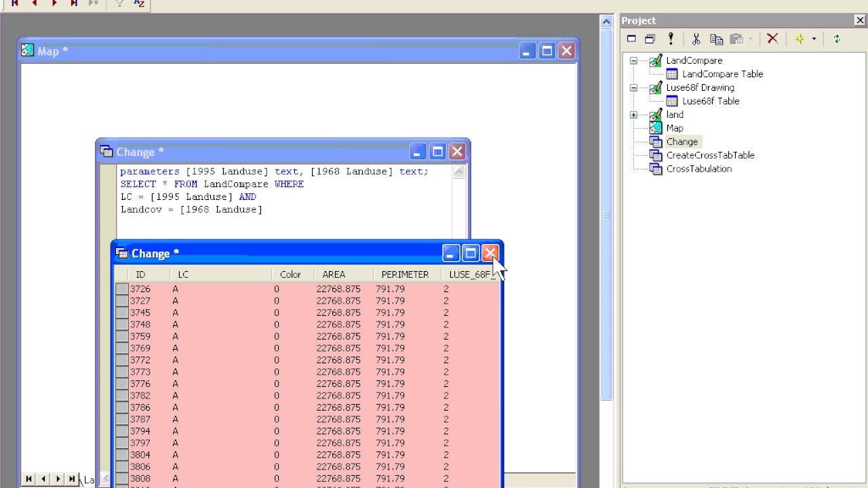Click red X Delete icon in Project pane
868x488 pixels.
(x=772, y=39)
